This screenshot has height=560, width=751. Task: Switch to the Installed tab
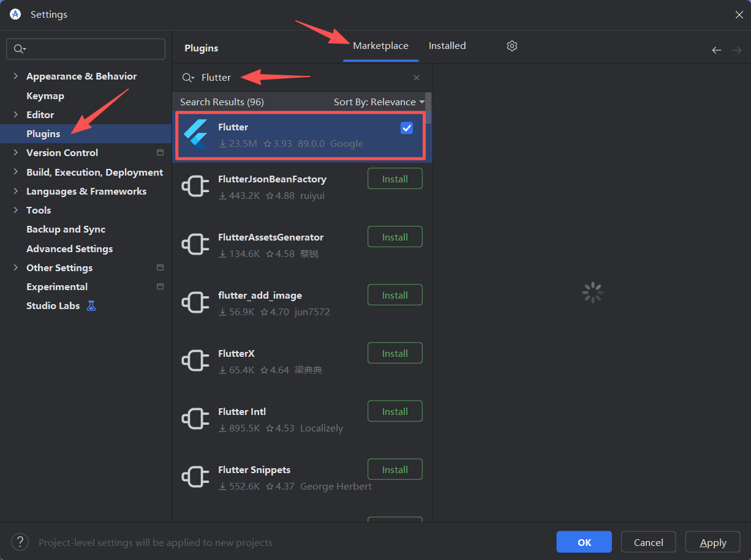click(x=447, y=46)
